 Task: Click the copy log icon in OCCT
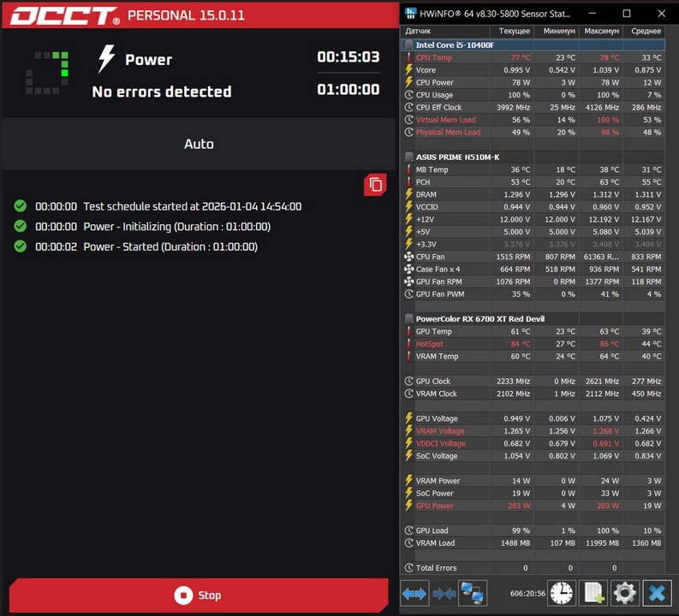[x=375, y=185]
